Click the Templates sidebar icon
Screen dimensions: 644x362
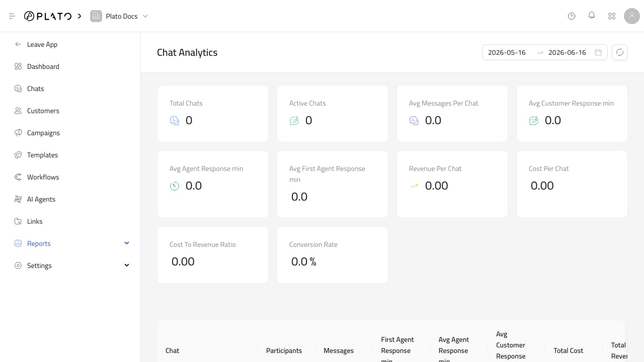coord(18,155)
